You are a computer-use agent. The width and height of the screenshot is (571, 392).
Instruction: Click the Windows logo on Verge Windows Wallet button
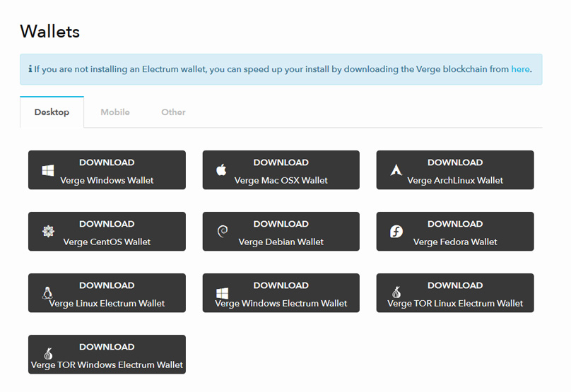(48, 170)
